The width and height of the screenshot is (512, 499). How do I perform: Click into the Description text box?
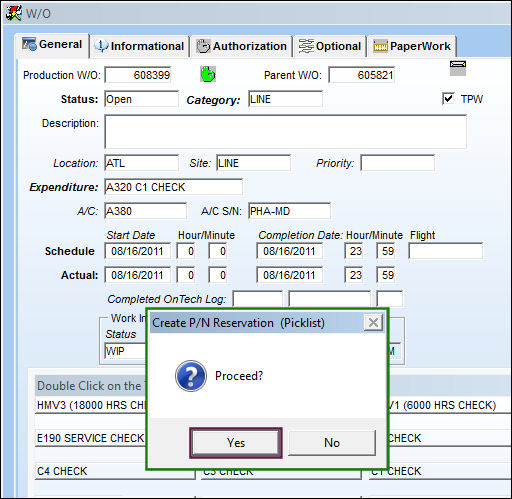[285, 132]
